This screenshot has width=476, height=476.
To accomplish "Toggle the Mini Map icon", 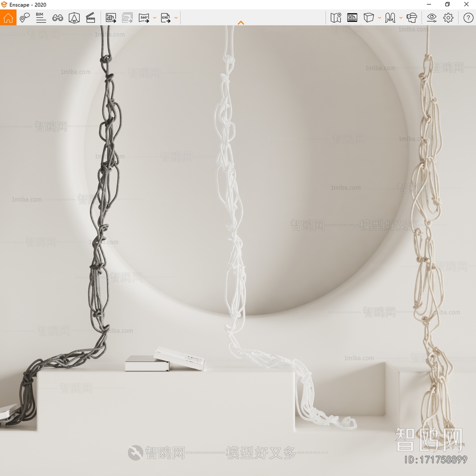I will 336,18.
